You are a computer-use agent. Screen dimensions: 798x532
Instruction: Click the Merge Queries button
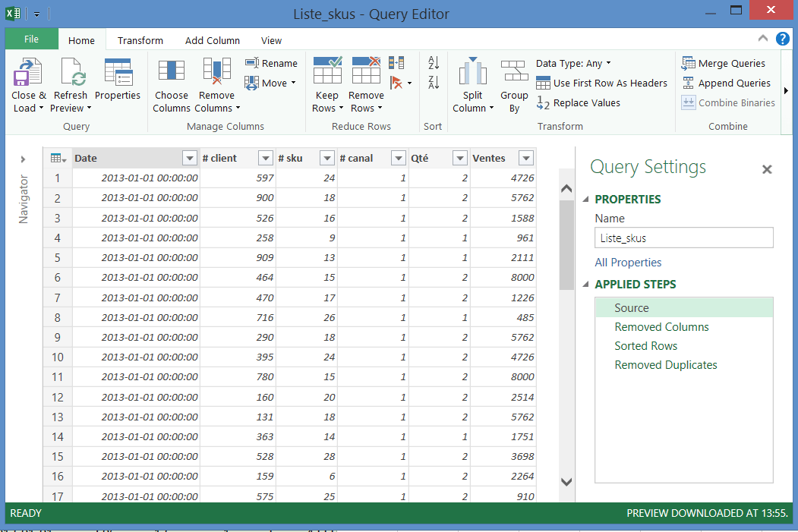pos(724,64)
